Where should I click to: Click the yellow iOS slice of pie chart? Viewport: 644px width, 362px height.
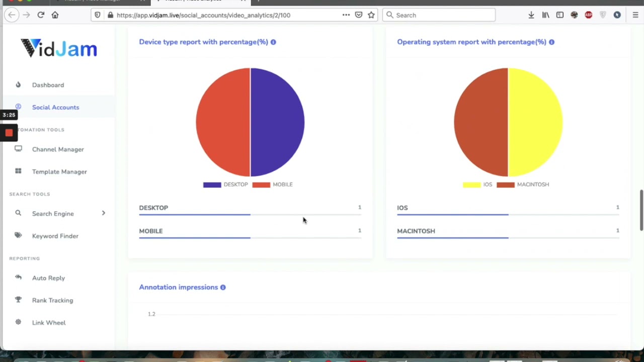[x=535, y=122]
